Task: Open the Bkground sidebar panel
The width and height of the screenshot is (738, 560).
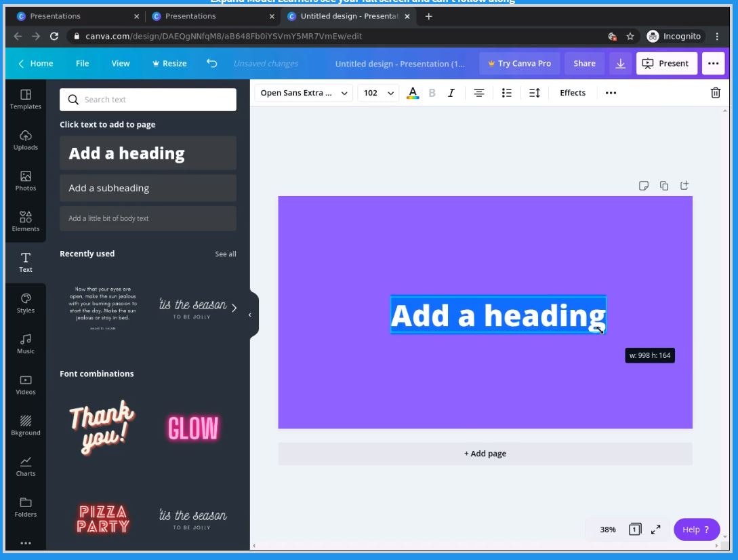Action: point(26,426)
